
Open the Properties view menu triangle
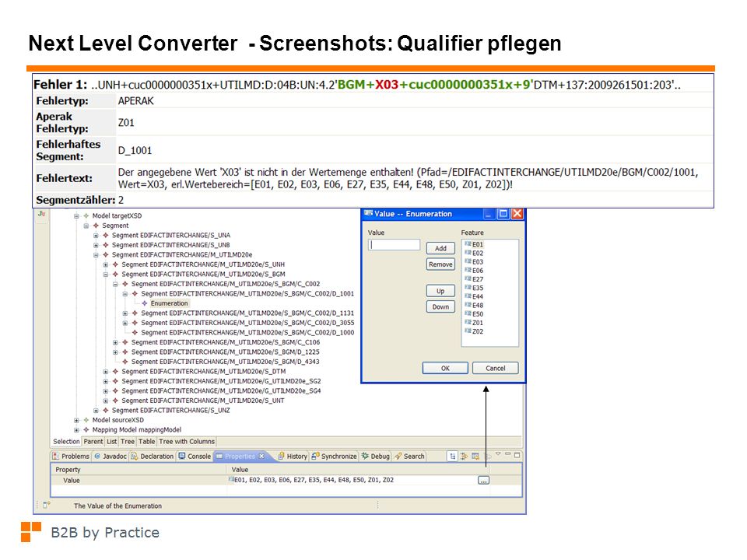click(x=498, y=453)
